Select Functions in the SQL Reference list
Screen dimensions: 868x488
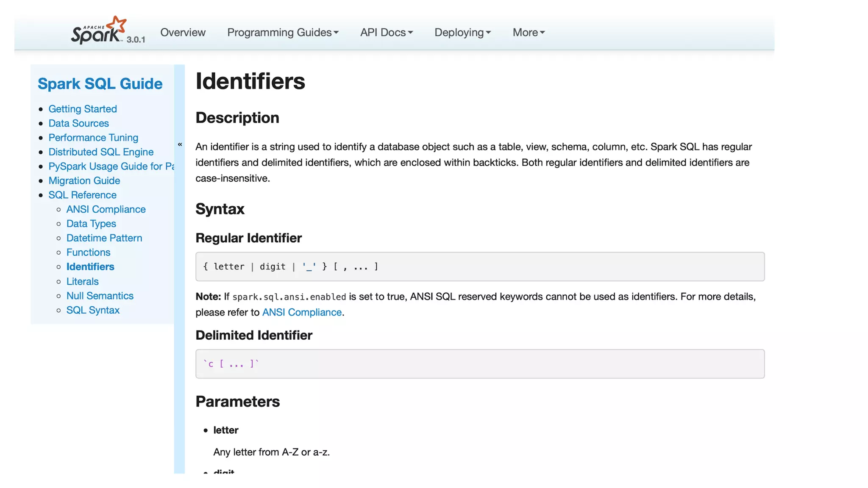(88, 252)
